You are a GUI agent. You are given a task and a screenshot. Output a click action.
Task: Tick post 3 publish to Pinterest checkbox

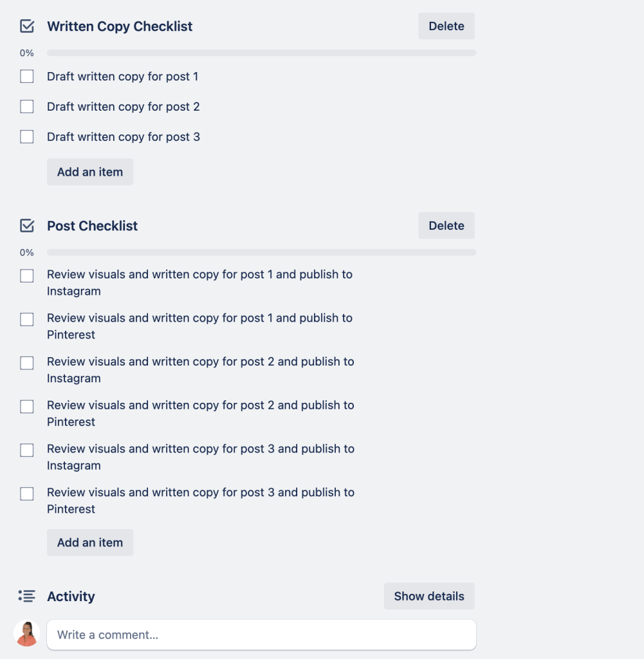(27, 494)
